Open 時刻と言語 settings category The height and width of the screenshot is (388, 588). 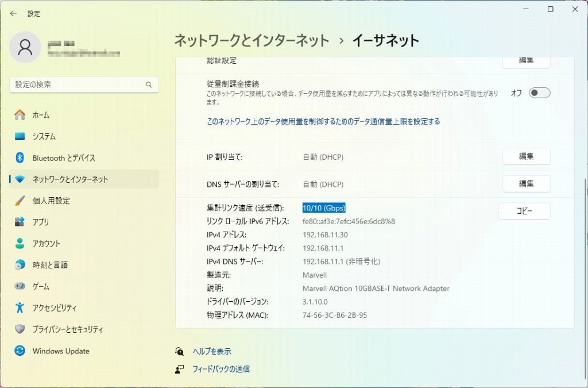(x=51, y=265)
